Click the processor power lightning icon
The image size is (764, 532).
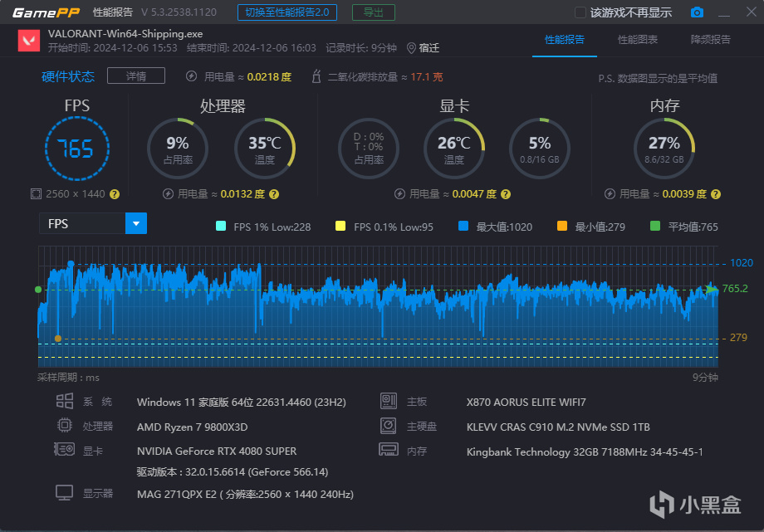tap(168, 194)
